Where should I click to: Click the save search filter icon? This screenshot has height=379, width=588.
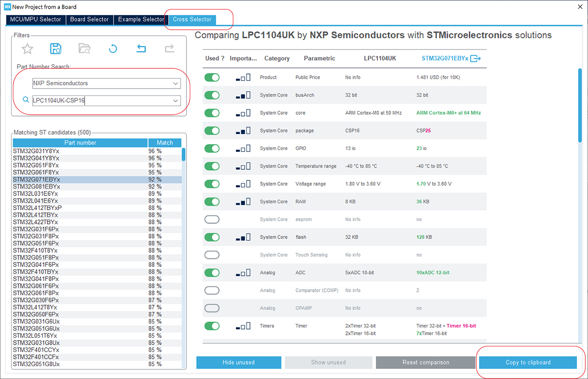pos(56,49)
